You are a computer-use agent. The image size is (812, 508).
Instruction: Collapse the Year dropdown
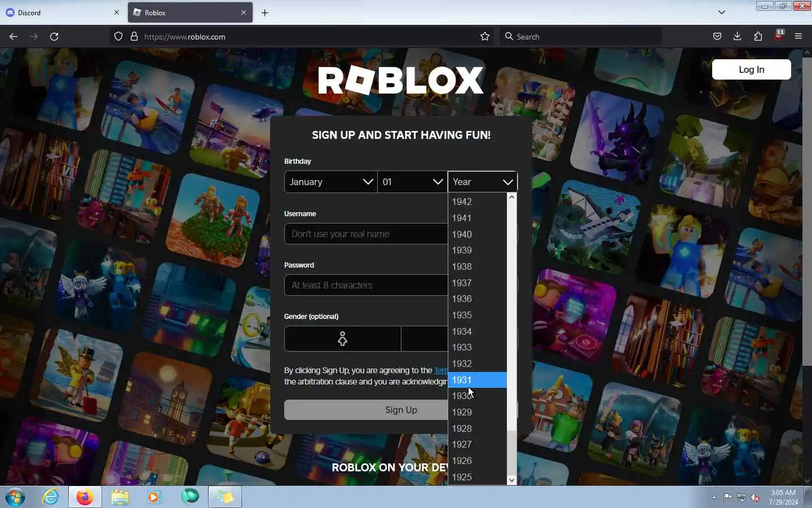click(483, 182)
